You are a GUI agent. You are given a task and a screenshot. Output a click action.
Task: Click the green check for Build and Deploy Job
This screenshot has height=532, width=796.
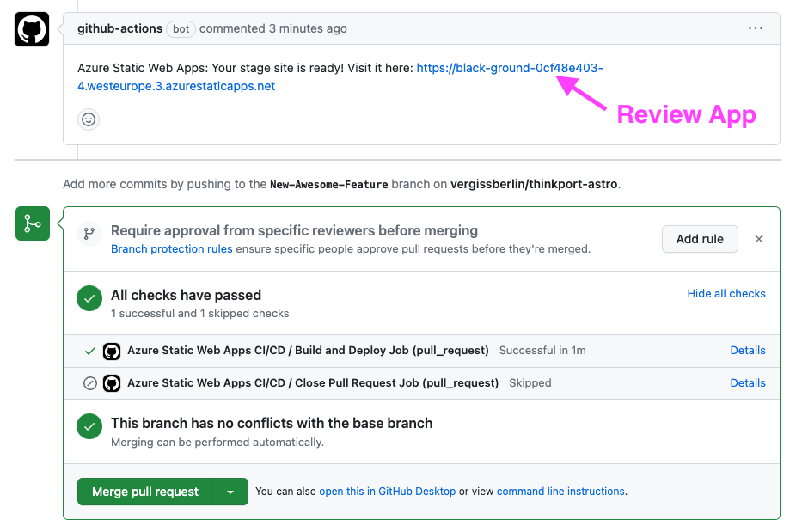(90, 351)
